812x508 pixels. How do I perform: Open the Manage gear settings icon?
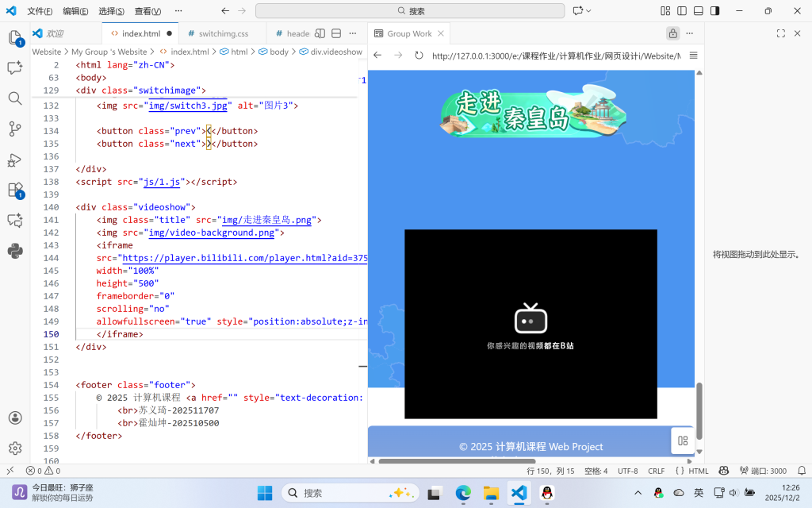(x=14, y=448)
